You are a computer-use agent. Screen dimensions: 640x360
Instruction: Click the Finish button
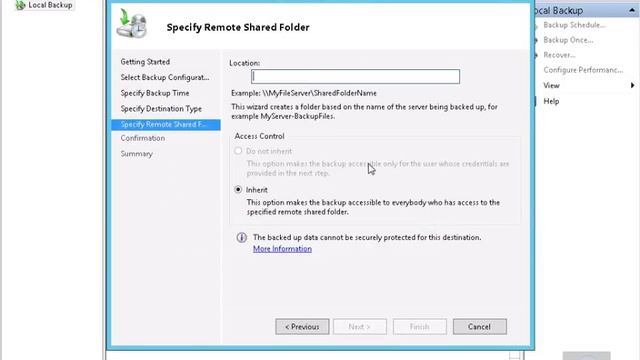[420, 327]
